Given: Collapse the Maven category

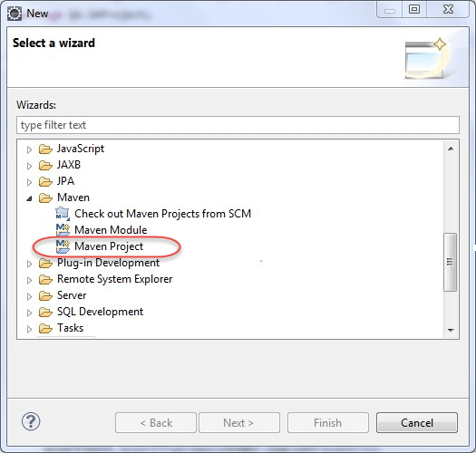Looking at the screenshot, I should click(29, 198).
